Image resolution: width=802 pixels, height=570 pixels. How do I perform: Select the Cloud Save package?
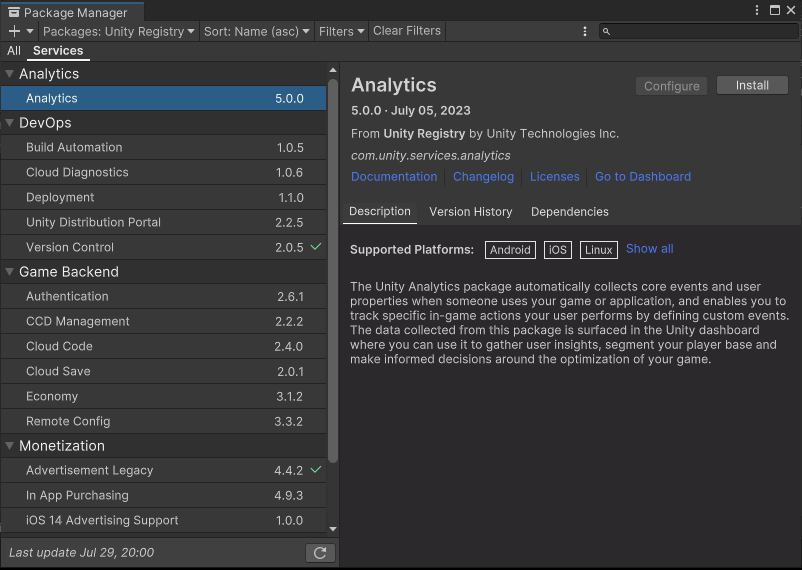(164, 371)
